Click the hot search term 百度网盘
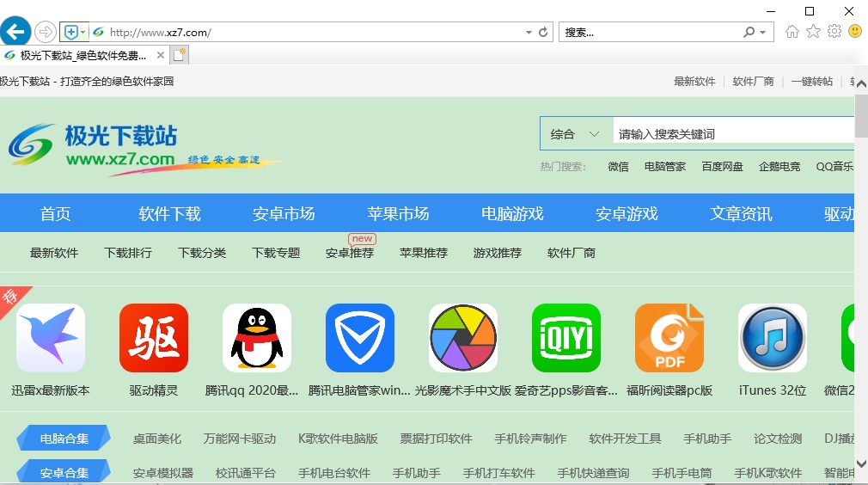The width and height of the screenshot is (868, 485). point(722,167)
